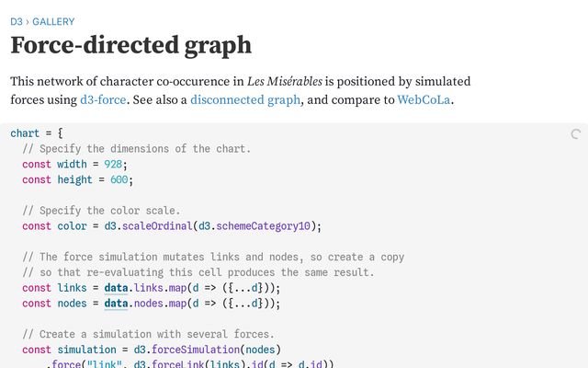Image resolution: width=588 pixels, height=368 pixels.
Task: Open the D3 breadcrumb link
Action: point(17,21)
